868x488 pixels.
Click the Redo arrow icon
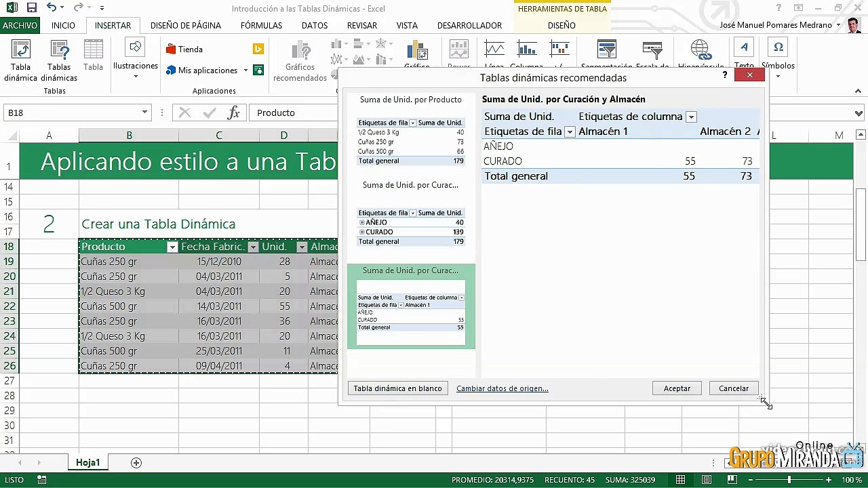coord(78,8)
